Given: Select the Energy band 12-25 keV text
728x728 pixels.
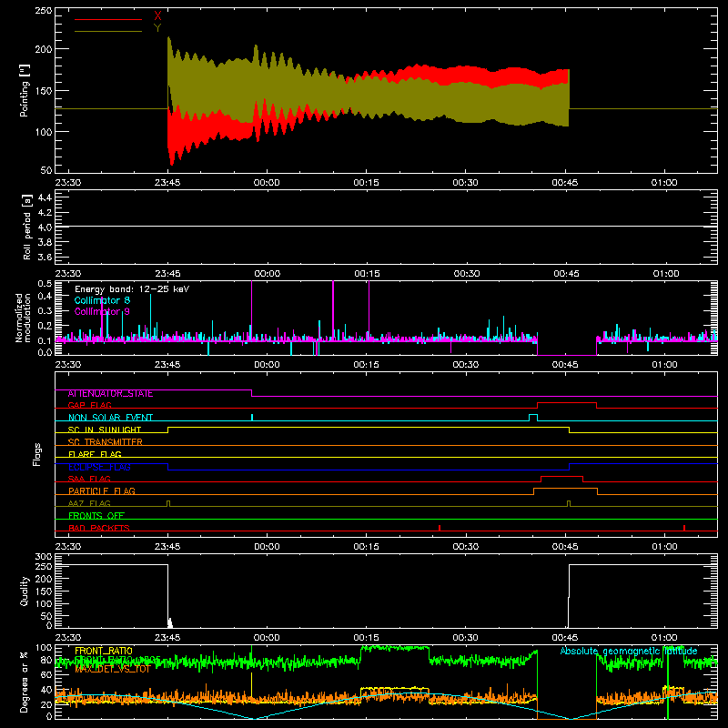Looking at the screenshot, I should click(132, 289).
